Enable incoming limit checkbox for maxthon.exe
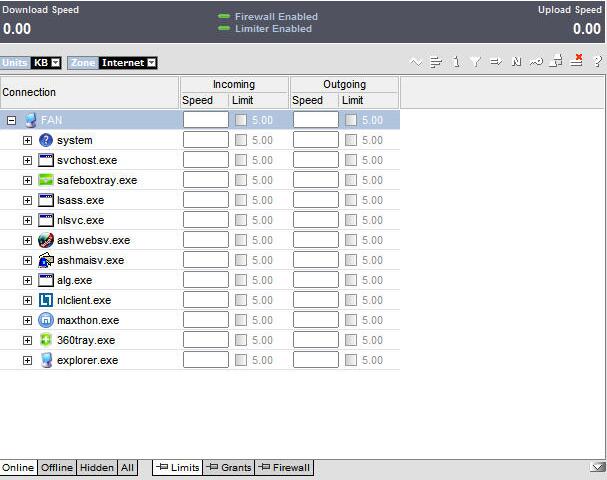The image size is (607, 480). click(x=241, y=320)
